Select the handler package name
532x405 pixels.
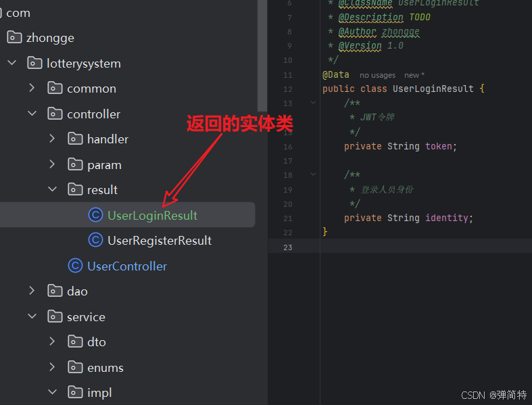(108, 139)
